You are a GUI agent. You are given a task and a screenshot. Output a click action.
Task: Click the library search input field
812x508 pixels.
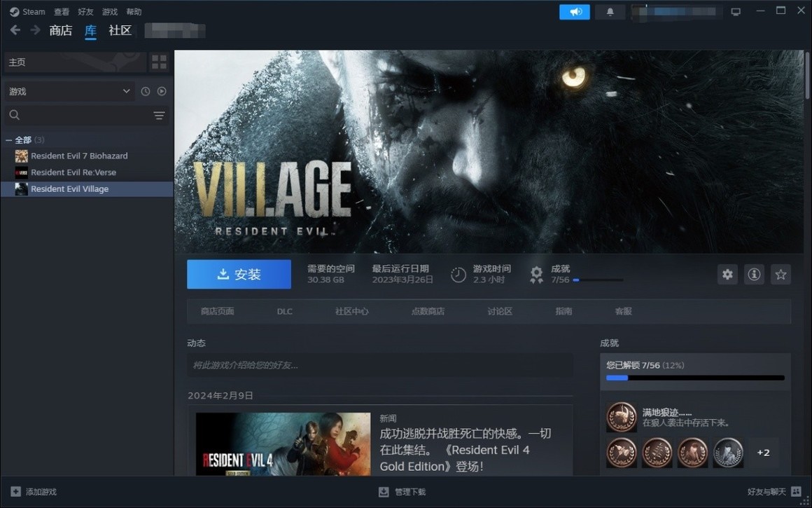(x=87, y=115)
